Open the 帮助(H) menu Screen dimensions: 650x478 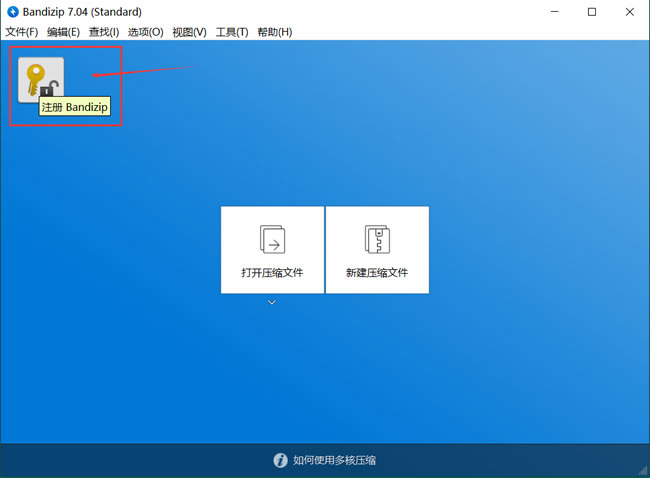point(275,32)
